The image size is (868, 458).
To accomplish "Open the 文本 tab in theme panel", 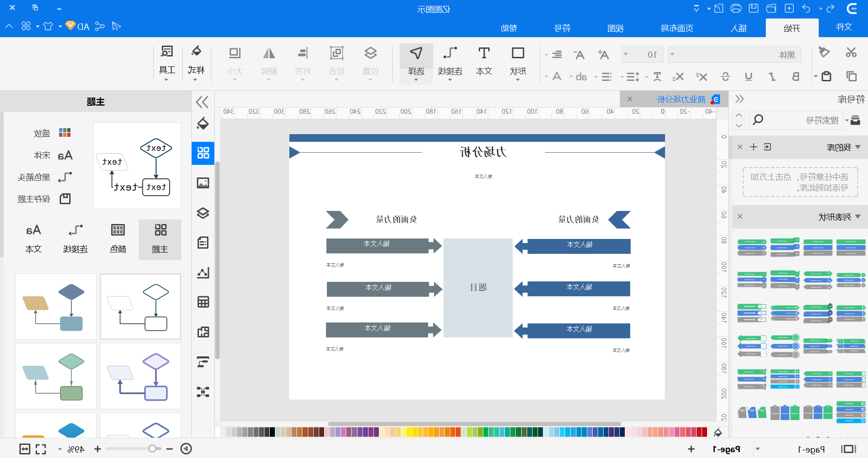I will [33, 239].
